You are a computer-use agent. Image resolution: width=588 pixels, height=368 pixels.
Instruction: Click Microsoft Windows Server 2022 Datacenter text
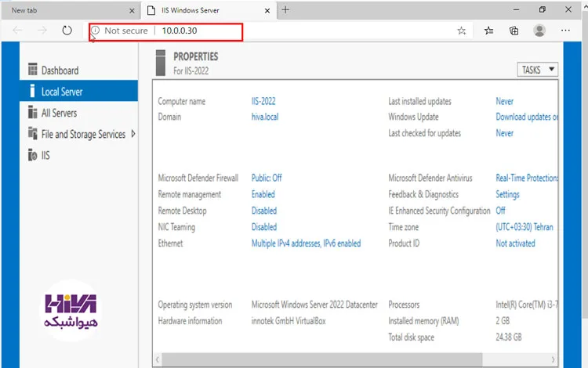[x=314, y=305]
